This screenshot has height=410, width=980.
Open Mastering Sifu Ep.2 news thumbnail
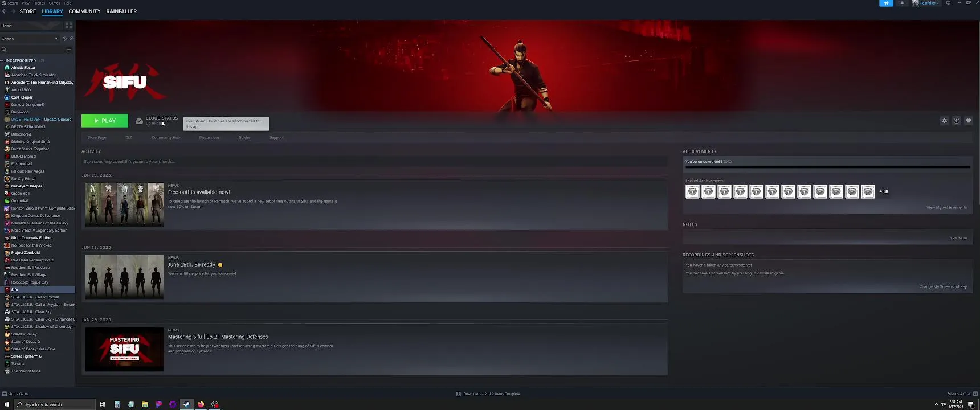[x=124, y=349]
